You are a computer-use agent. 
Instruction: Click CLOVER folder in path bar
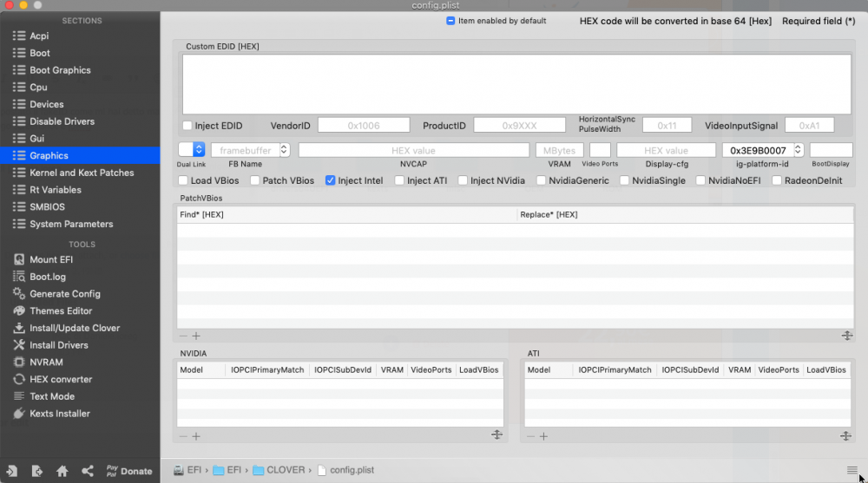[x=279, y=470]
